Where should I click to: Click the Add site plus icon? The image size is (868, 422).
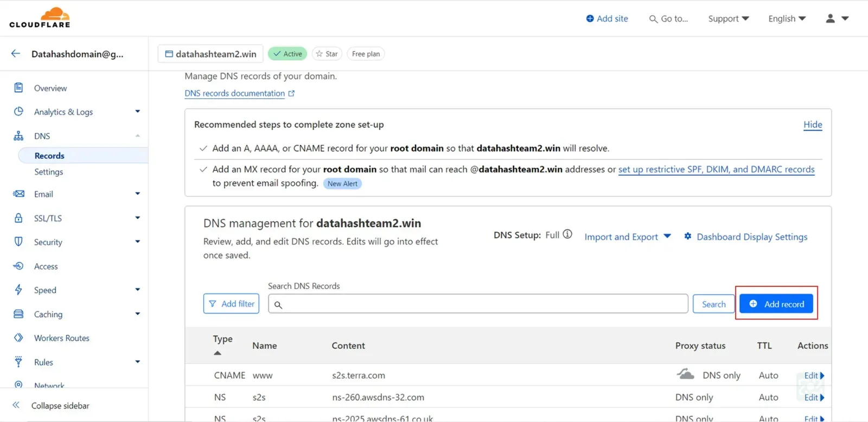coord(590,18)
